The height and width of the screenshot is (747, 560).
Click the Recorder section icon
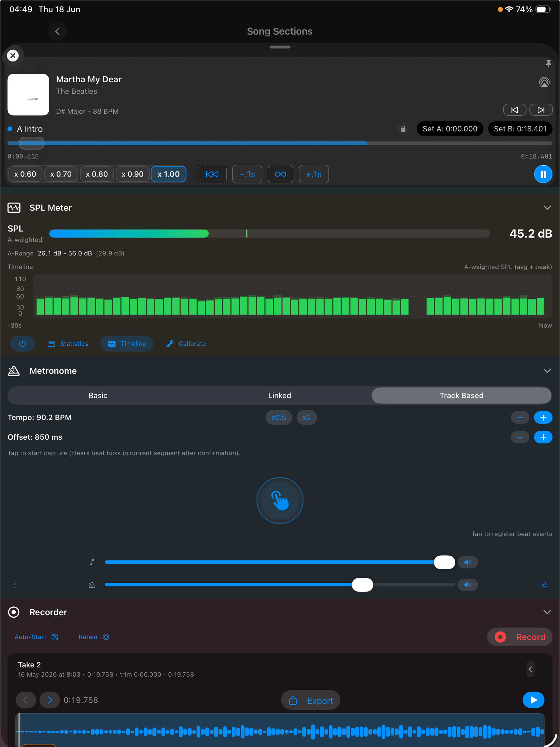coord(14,612)
